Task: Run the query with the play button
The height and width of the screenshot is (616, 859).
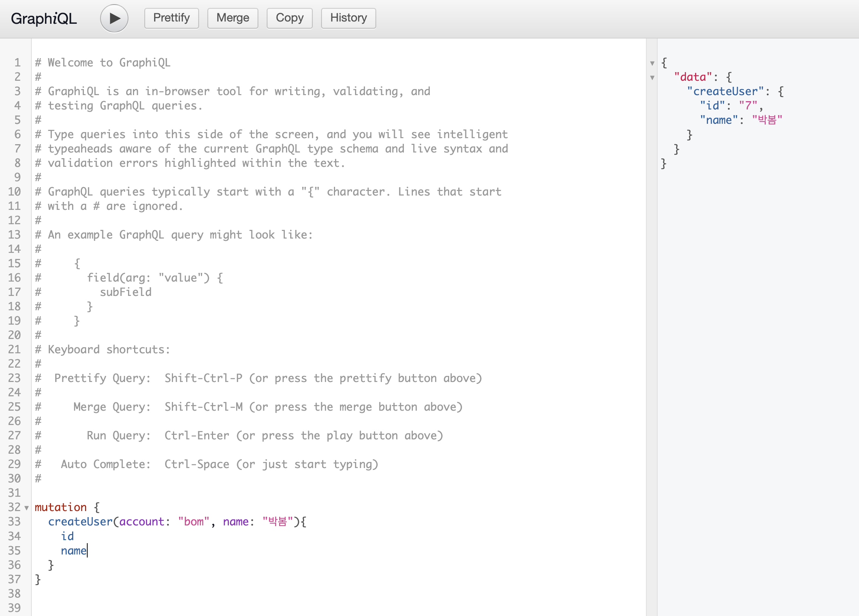Action: click(x=114, y=18)
